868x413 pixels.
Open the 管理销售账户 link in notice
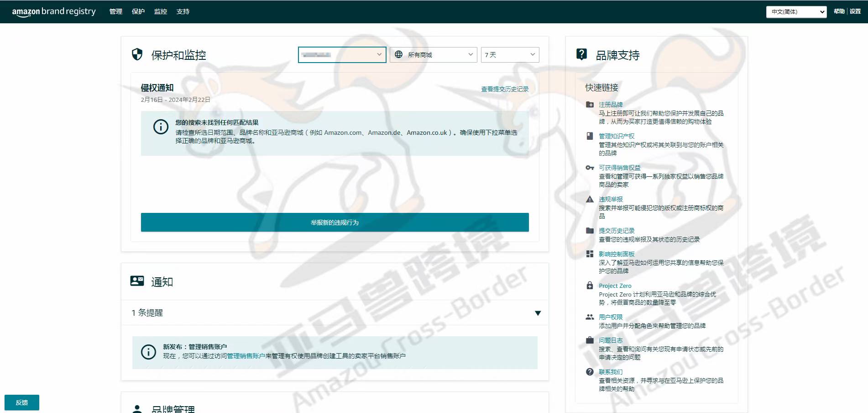click(246, 356)
